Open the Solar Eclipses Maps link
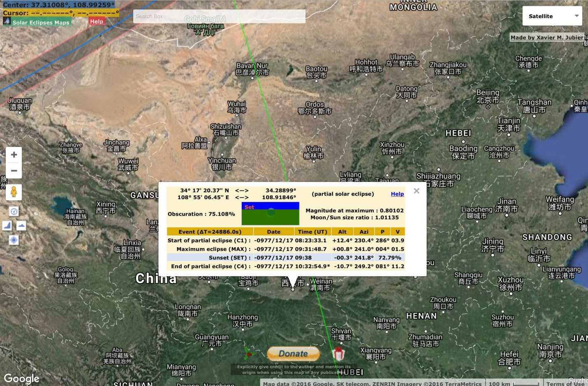The image size is (588, 386). click(41, 22)
